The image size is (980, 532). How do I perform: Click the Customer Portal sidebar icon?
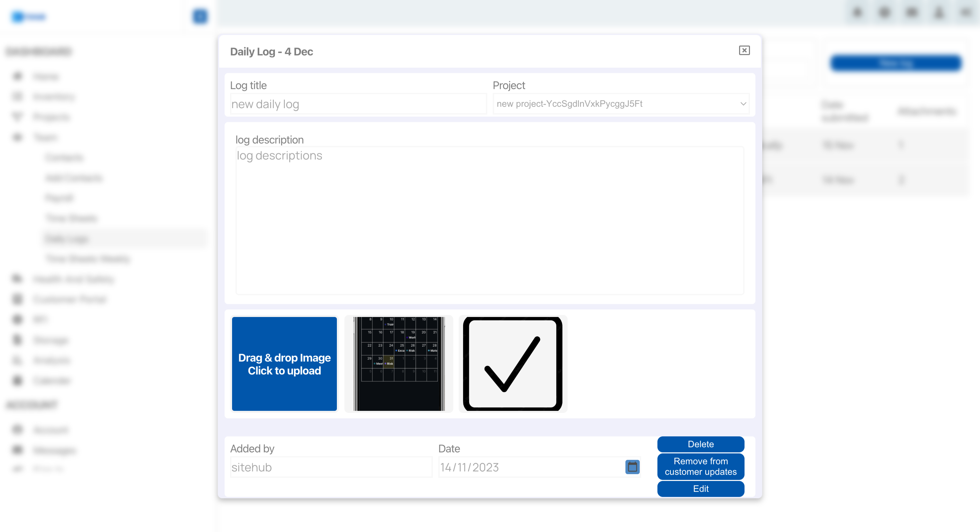coord(18,299)
